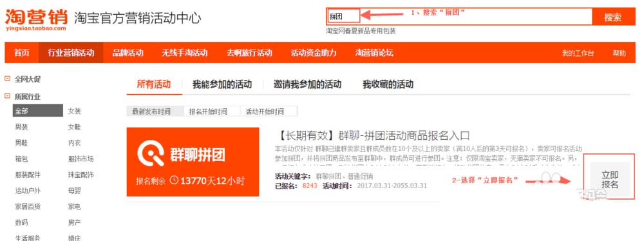This screenshot has height=241, width=644.
Task: Select the 家电 industry category
Action: [74, 207]
